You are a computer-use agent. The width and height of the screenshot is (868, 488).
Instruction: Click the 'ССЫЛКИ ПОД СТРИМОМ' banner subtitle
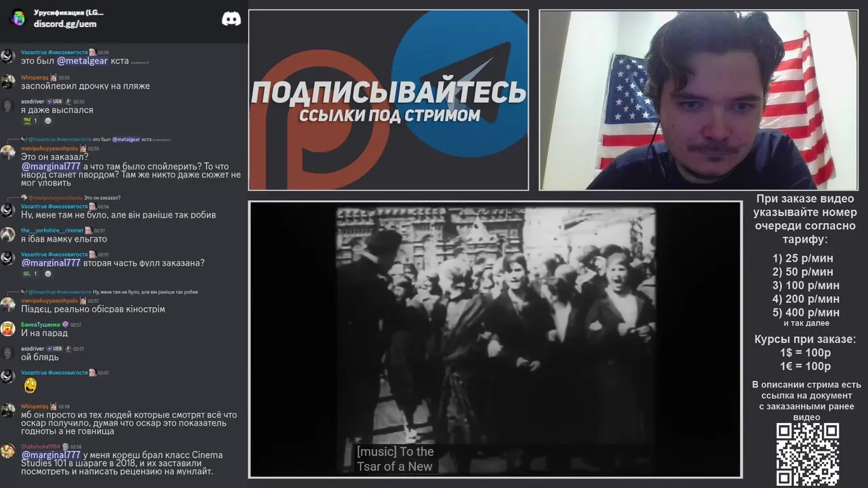coord(389,115)
